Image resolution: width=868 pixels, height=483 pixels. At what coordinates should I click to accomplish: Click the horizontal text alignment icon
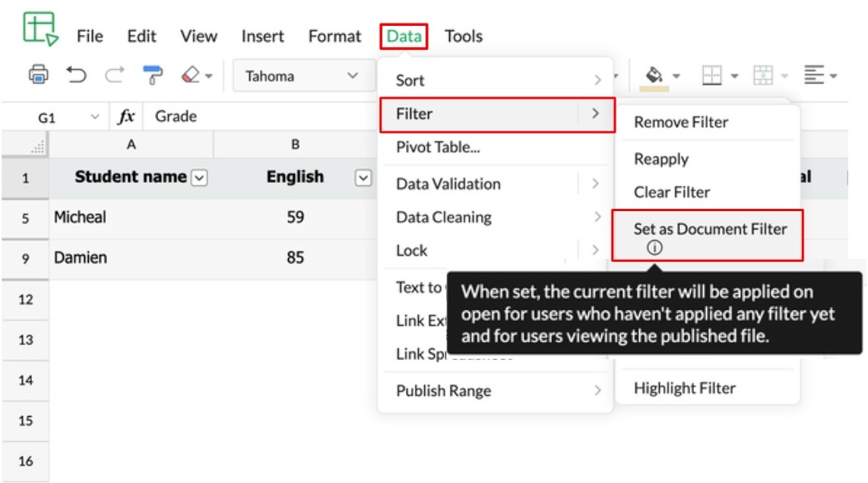(x=816, y=76)
